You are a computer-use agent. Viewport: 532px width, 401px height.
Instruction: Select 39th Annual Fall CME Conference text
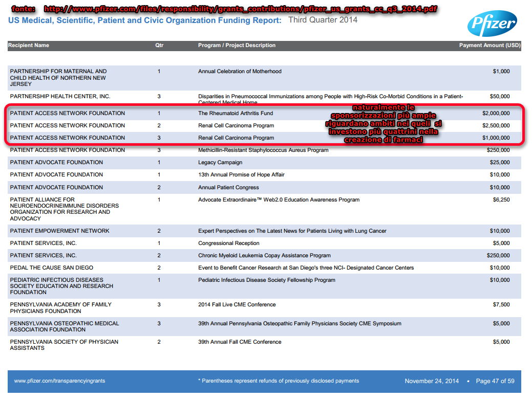pyautogui.click(x=240, y=342)
